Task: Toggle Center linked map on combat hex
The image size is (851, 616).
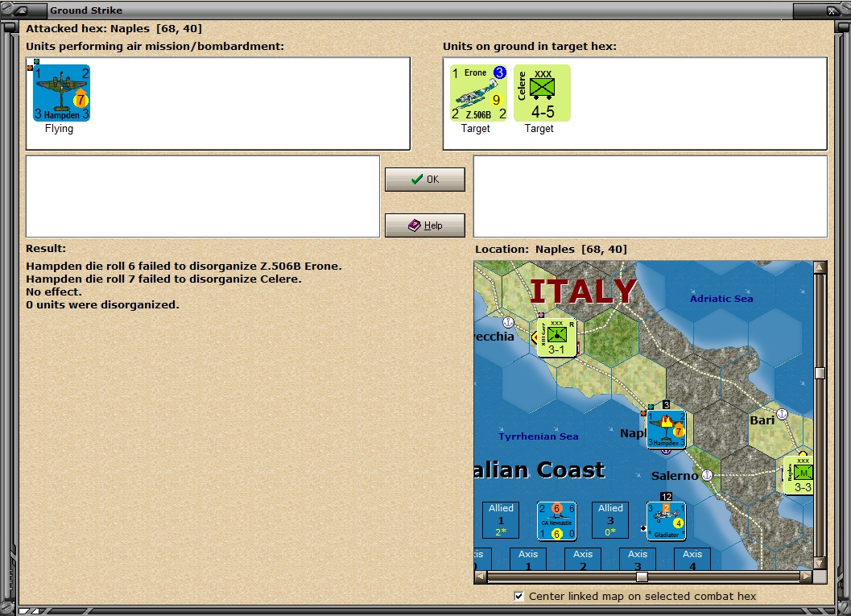Action: [518, 596]
